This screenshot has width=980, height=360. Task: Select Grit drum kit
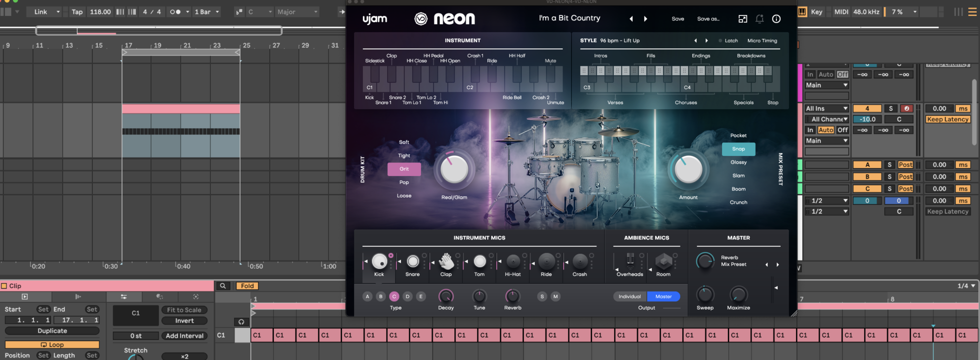pos(404,169)
